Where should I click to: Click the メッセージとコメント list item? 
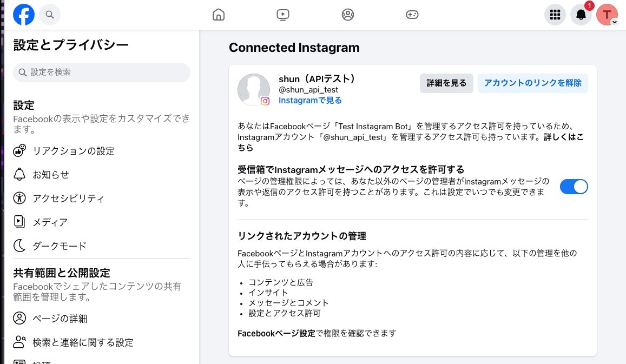click(x=288, y=303)
